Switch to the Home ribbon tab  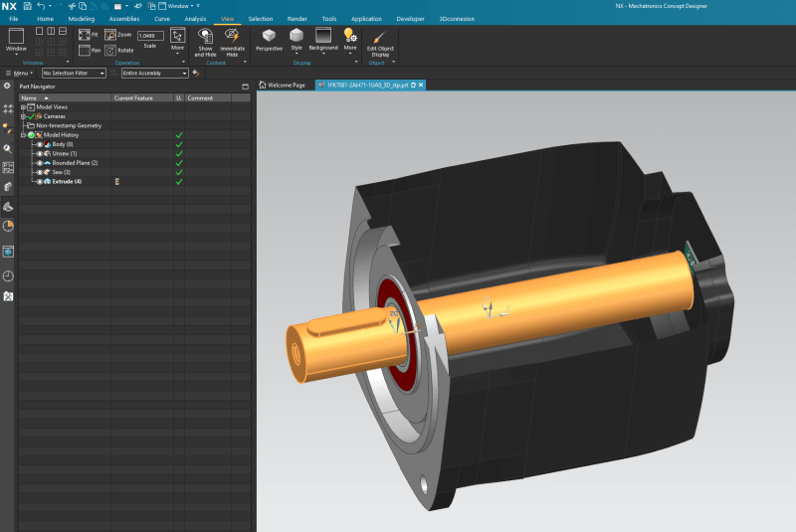pos(45,19)
